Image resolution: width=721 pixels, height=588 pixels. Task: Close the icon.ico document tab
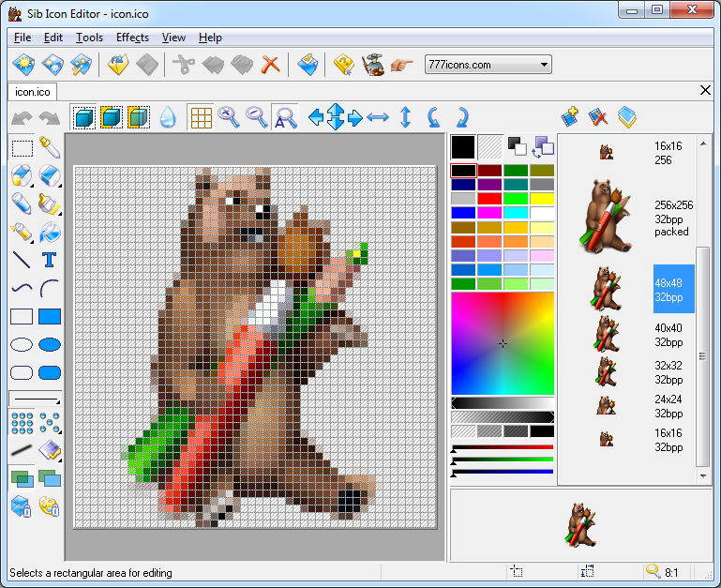pyautogui.click(x=706, y=91)
